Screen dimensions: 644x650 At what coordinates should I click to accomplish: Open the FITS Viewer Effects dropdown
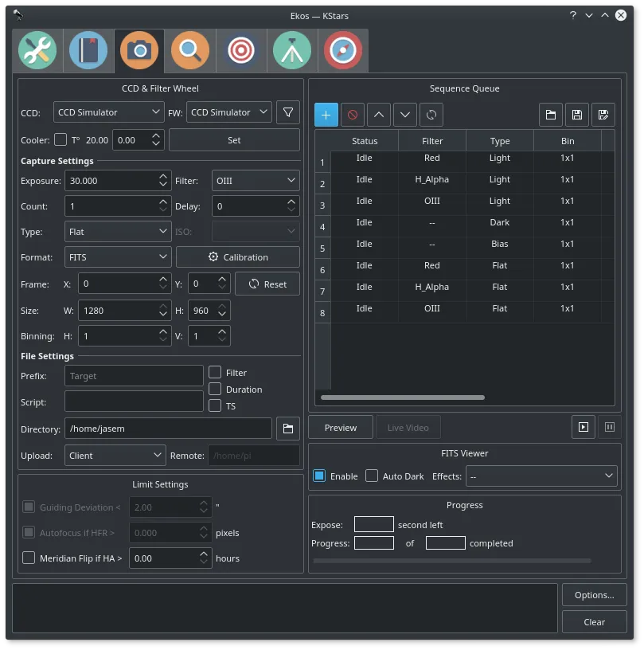point(541,476)
